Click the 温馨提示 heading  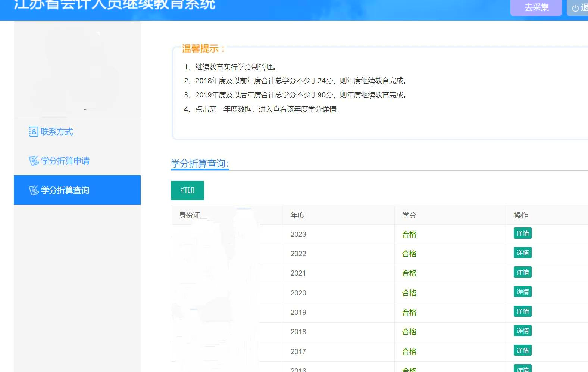tap(203, 49)
